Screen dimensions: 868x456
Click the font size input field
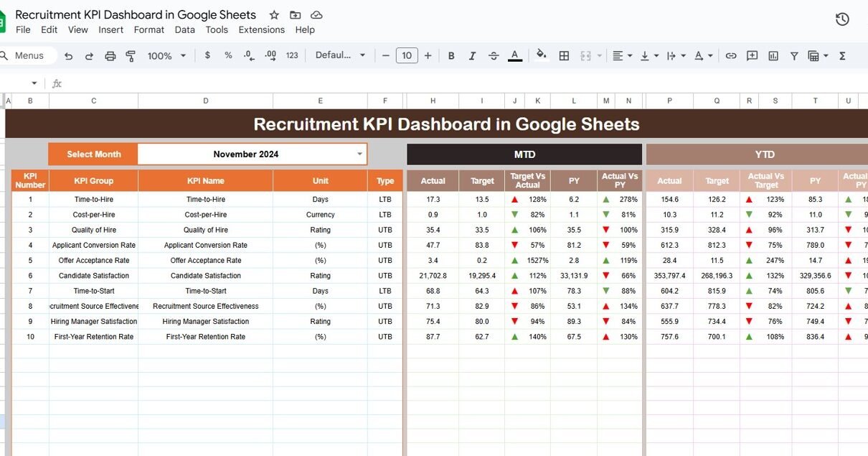click(x=407, y=55)
